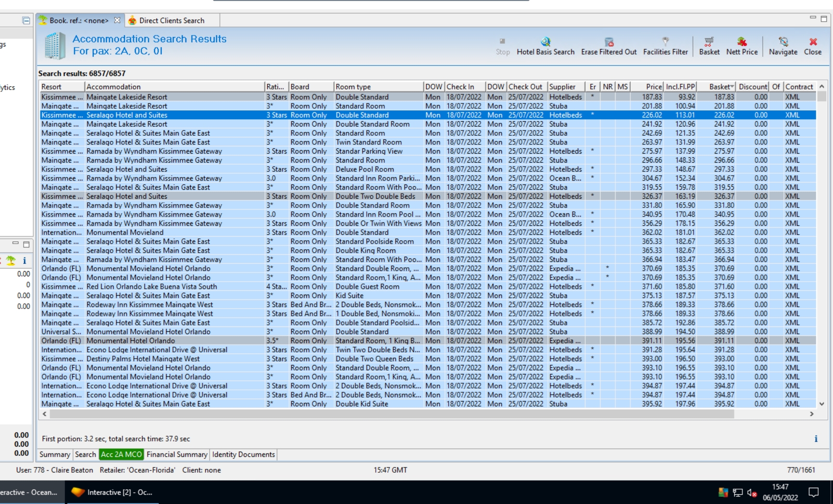Select the 'Double Or Twin With Views' row
Image resolution: width=833 pixels, height=504 pixels.
click(428, 223)
